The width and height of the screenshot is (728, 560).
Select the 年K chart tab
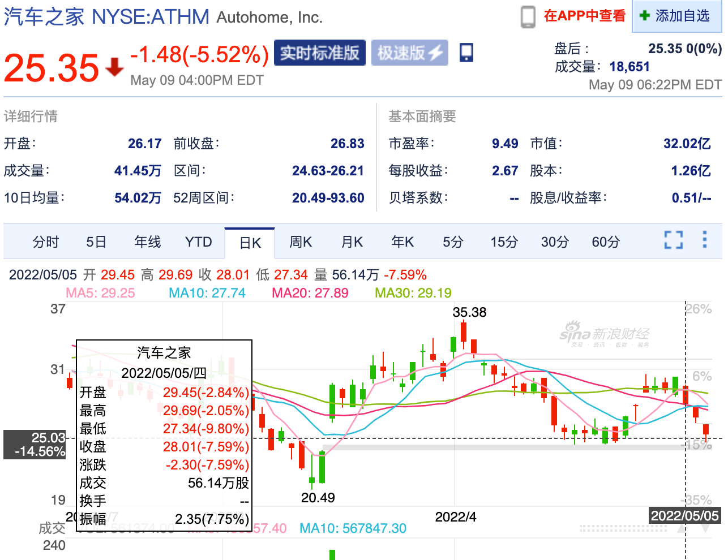402,242
